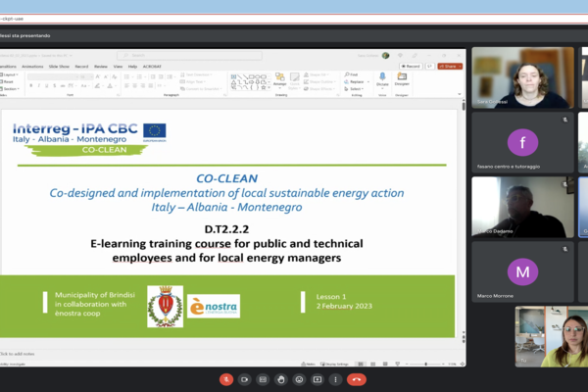Click Convert to SmartArt
This screenshot has width=588, height=392.
(201, 89)
